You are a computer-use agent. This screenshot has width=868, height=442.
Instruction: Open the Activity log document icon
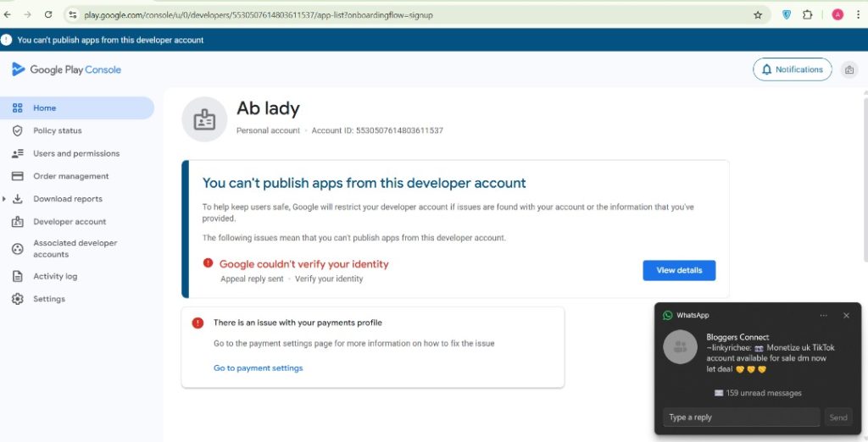tap(17, 276)
